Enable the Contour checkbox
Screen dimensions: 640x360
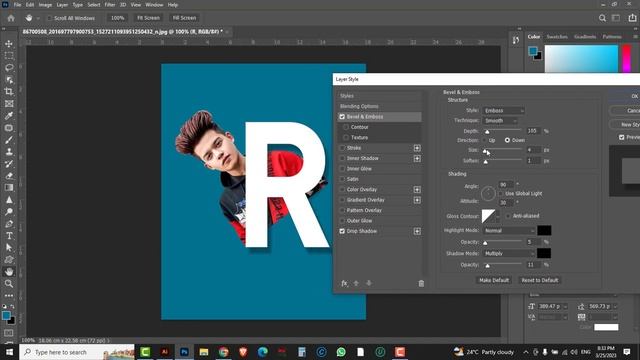click(x=346, y=127)
